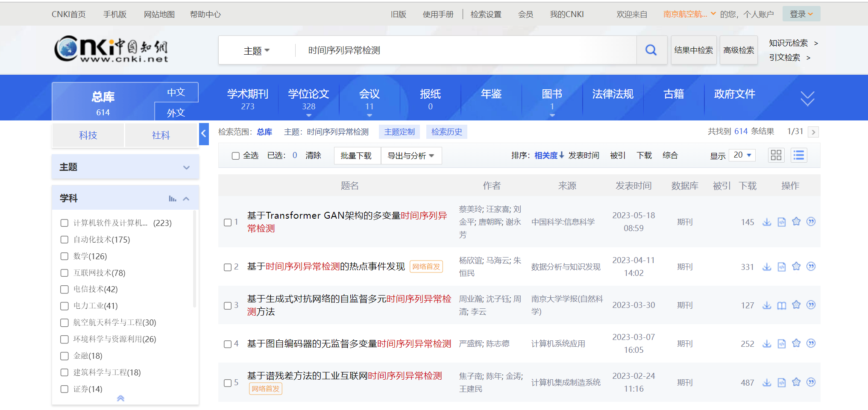Filter by 计算机软件及计算机 subject
This screenshot has width=868, height=410.
coord(65,223)
